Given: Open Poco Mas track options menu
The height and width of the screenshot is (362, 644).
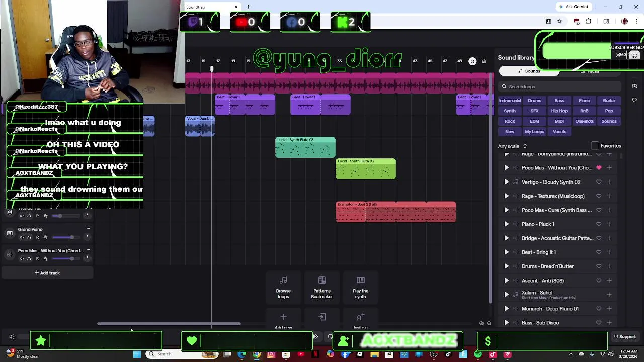Looking at the screenshot, I should 88,250.
